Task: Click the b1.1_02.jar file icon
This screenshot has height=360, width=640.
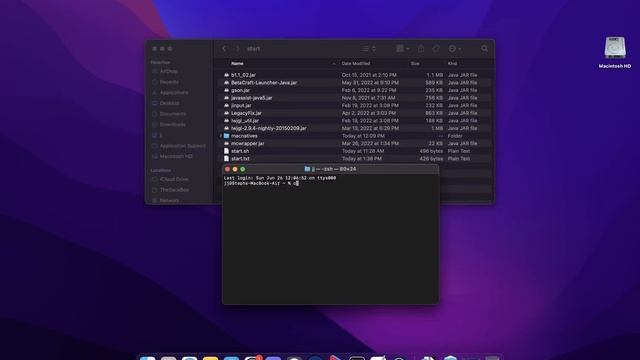Action: (x=227, y=75)
